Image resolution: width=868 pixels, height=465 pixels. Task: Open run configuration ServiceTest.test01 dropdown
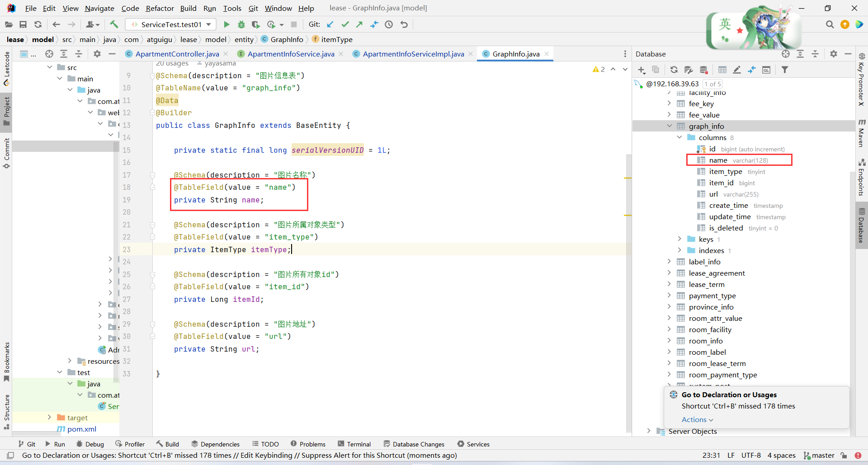point(171,24)
